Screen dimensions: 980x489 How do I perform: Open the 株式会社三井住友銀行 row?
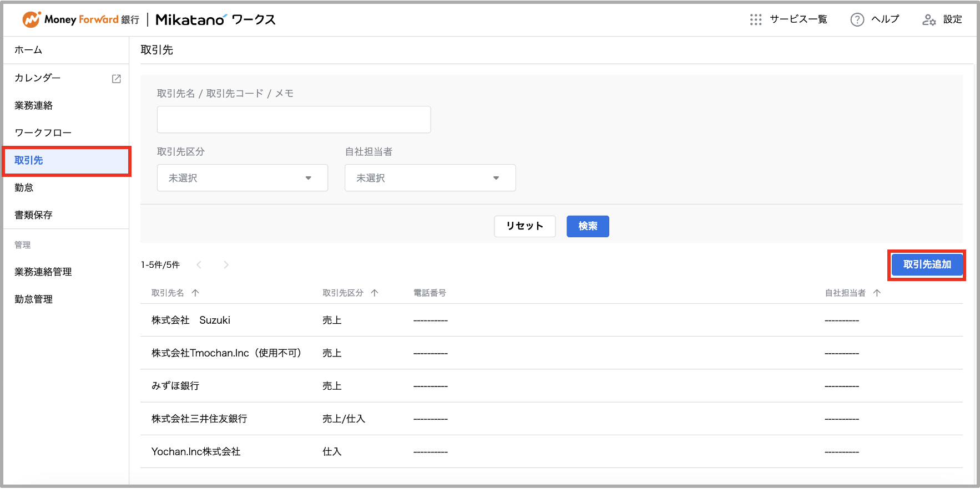coord(552,419)
